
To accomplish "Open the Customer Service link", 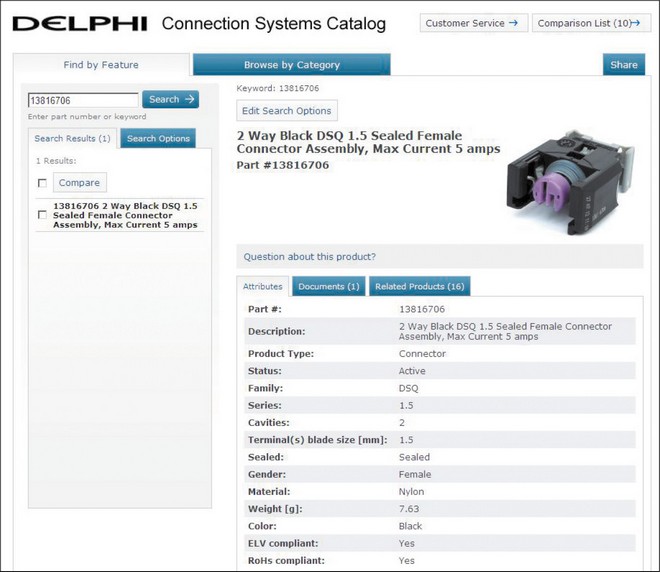I will [472, 23].
